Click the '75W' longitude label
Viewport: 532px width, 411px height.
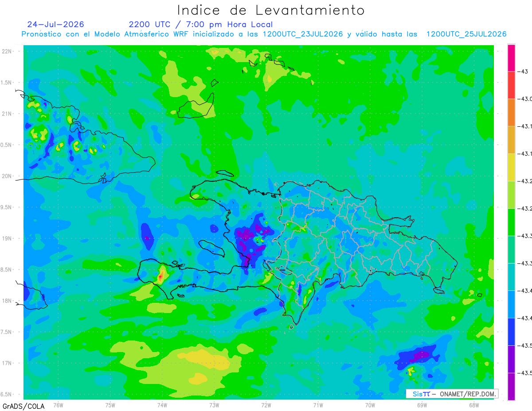pyautogui.click(x=110, y=405)
